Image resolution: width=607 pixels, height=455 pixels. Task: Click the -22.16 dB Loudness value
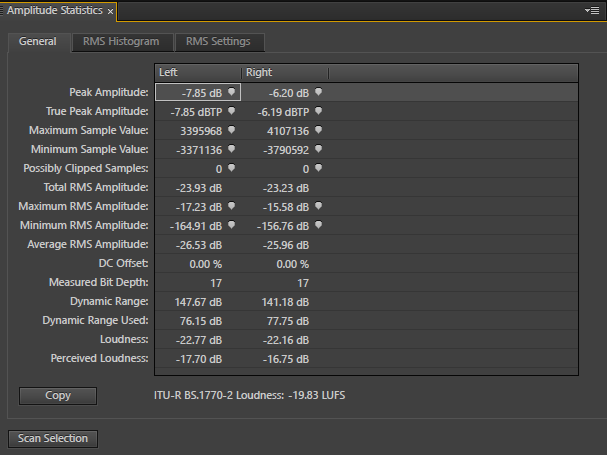click(x=286, y=340)
